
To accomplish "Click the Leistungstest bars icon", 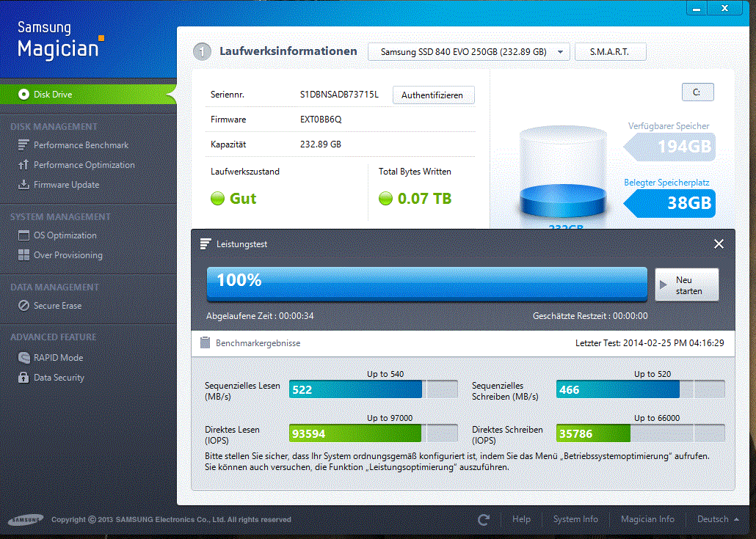I will pyautogui.click(x=206, y=244).
